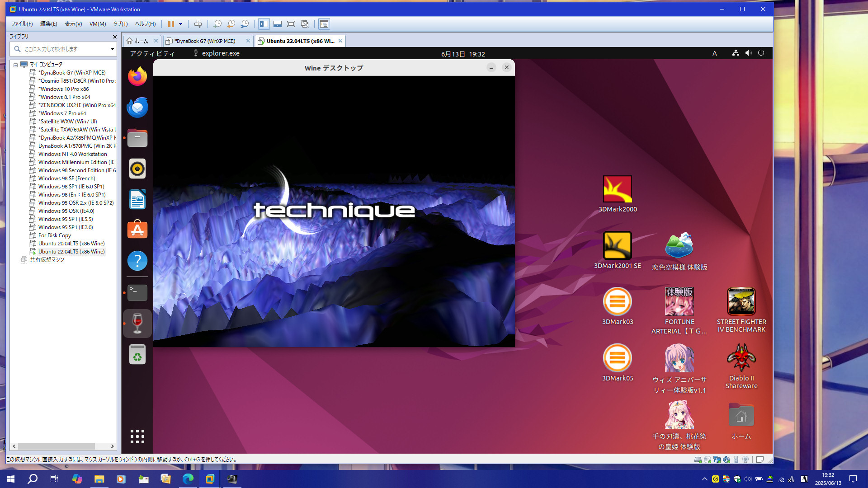Show applications grid in the Ubuntu dock

(x=137, y=436)
